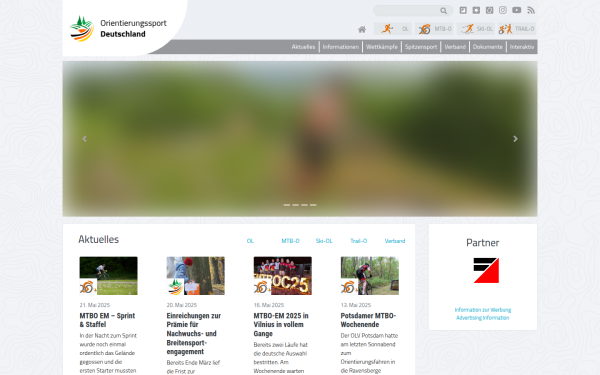This screenshot has height=375, width=600.
Task: Filter news by MTB-O link
Action: 290,241
